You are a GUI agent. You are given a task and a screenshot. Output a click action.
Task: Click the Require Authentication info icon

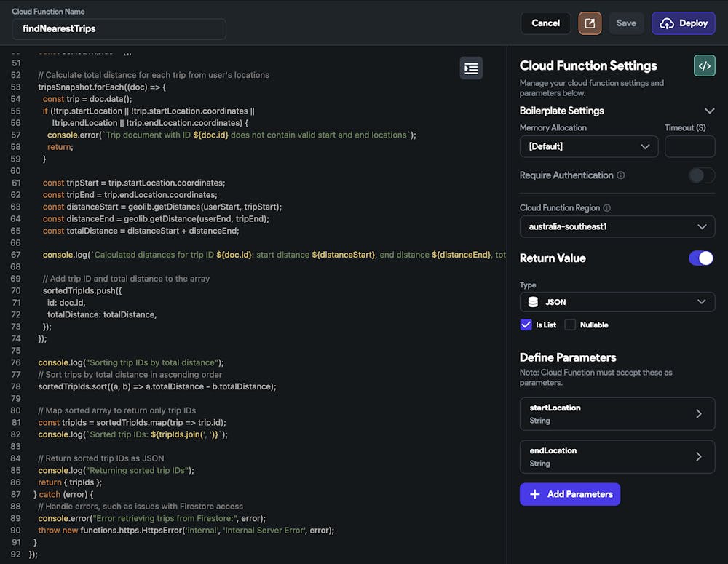coord(621,175)
